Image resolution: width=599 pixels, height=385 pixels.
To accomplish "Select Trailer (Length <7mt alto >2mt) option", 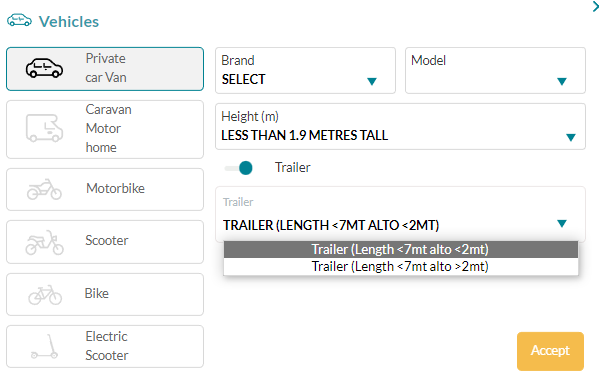I will click(401, 267).
